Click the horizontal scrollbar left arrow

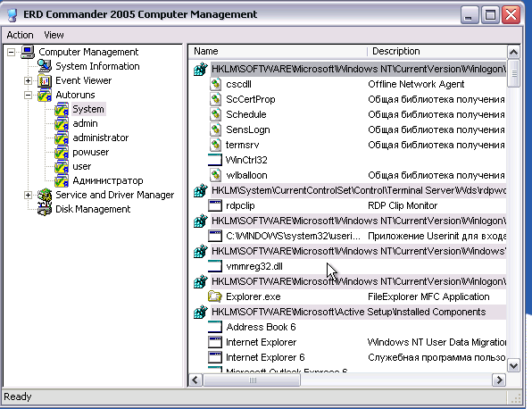point(195,380)
